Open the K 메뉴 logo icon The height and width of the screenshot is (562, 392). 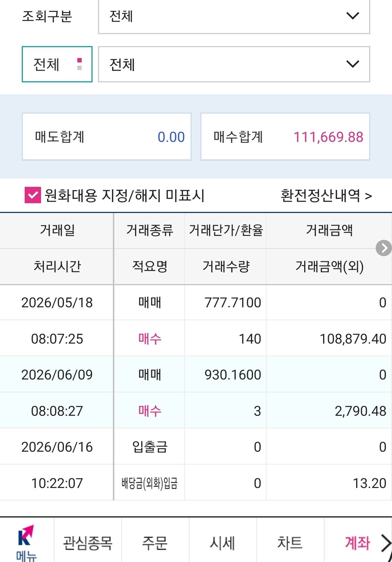26,541
